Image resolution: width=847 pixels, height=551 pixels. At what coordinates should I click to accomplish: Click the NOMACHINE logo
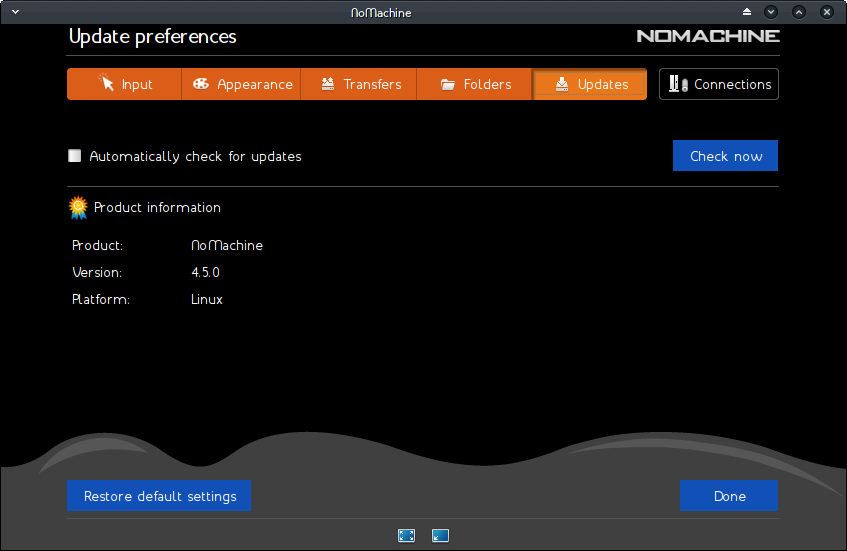(x=708, y=36)
